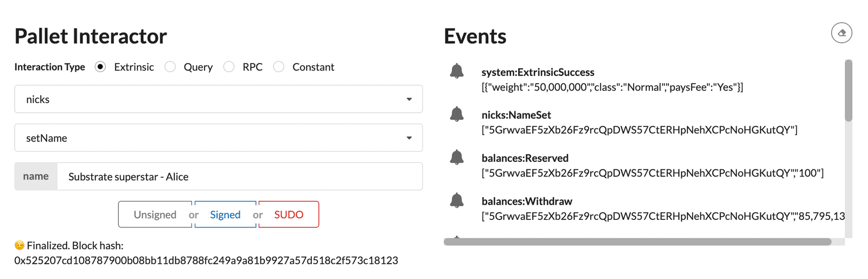The width and height of the screenshot is (868, 279).
Task: Submit the extrinsic with SUDO
Action: [289, 214]
